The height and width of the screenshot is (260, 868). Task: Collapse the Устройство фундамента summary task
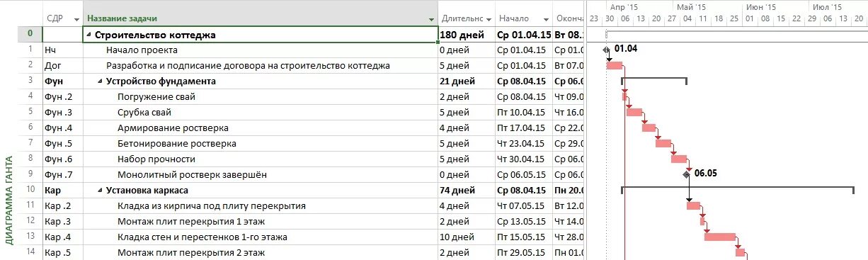[100, 81]
